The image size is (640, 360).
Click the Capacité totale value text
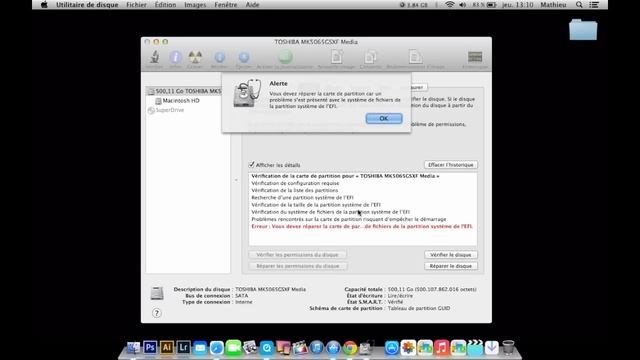click(x=432, y=289)
